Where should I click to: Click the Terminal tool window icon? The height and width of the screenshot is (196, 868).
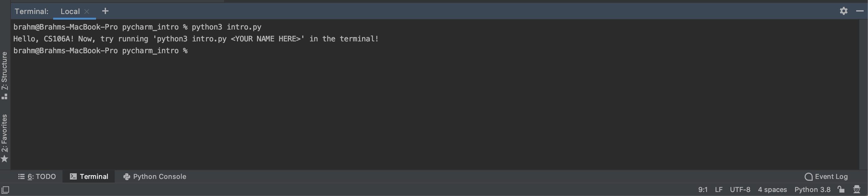[x=73, y=176]
